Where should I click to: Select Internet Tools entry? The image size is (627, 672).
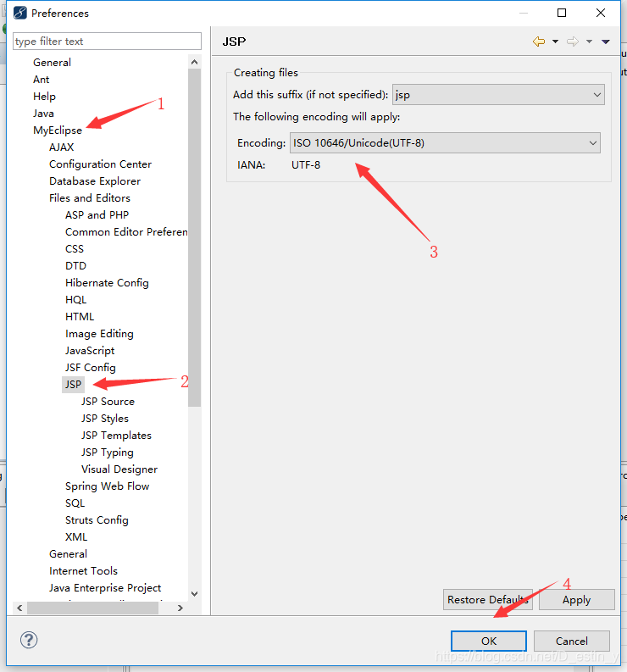pos(83,571)
